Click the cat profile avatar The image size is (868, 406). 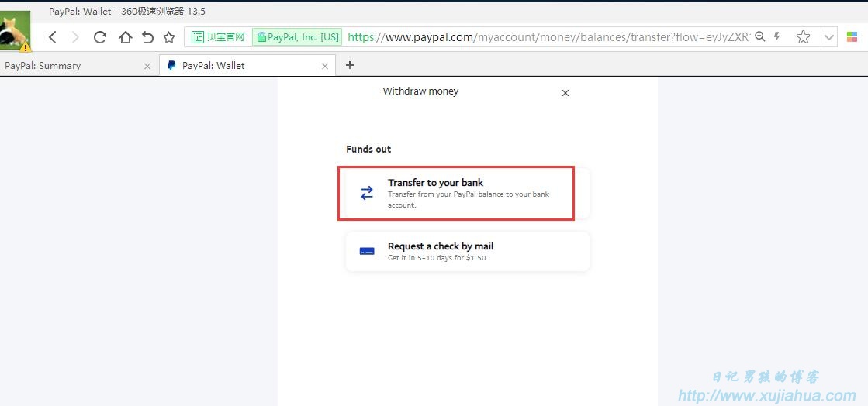click(x=15, y=31)
